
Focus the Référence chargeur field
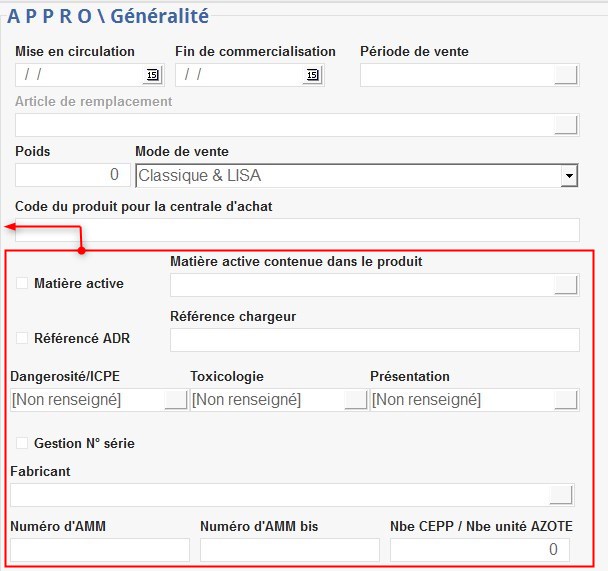374,340
